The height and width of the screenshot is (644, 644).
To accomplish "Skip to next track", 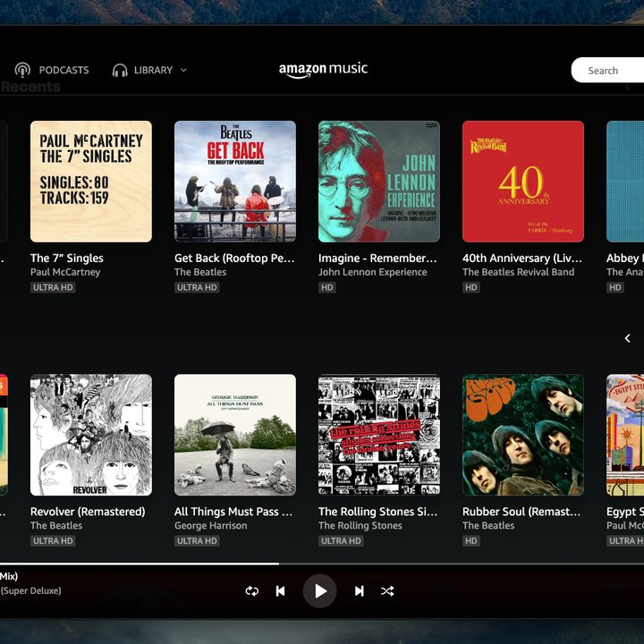I will click(359, 591).
